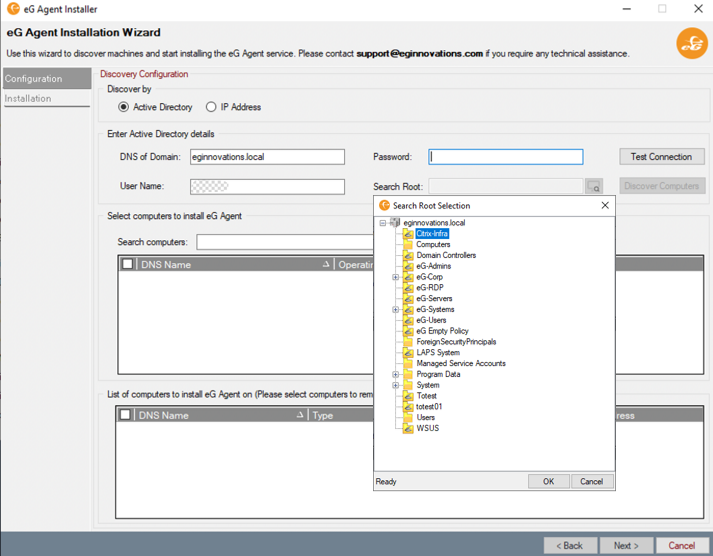This screenshot has width=713, height=556.
Task: Sort lower grid by Type column
Action: (x=341, y=415)
